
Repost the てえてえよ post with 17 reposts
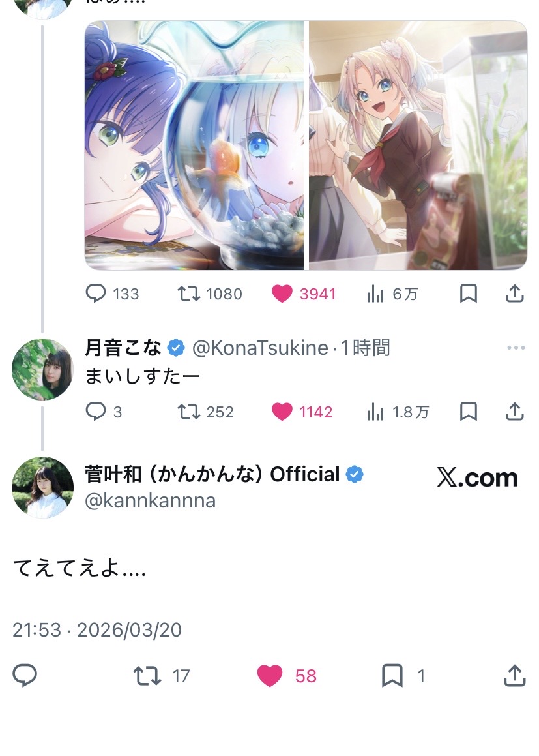point(147,676)
